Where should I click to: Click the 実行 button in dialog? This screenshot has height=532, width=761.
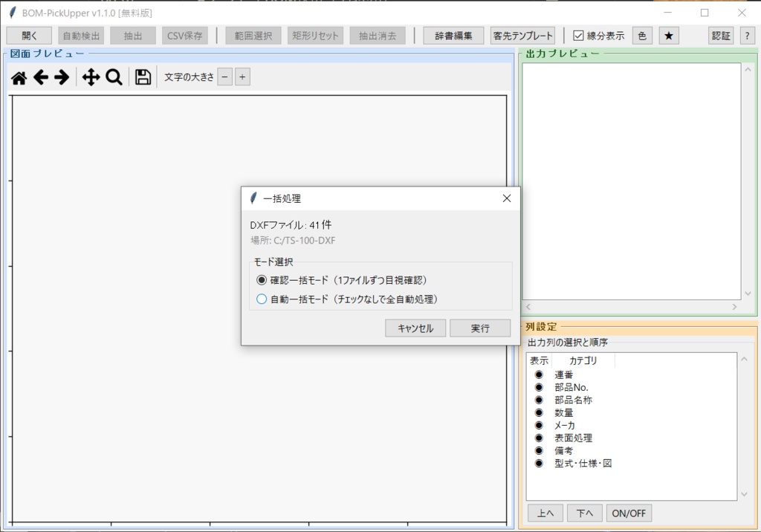pyautogui.click(x=480, y=328)
